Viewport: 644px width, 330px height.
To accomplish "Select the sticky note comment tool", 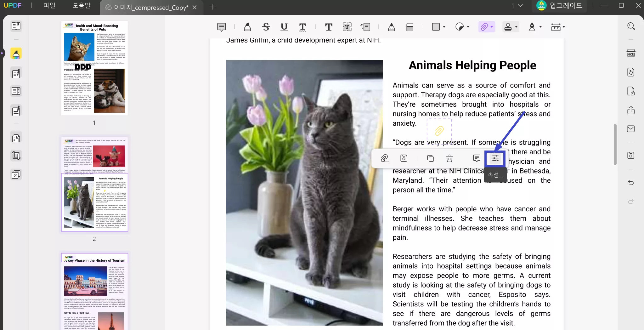I will (x=222, y=27).
